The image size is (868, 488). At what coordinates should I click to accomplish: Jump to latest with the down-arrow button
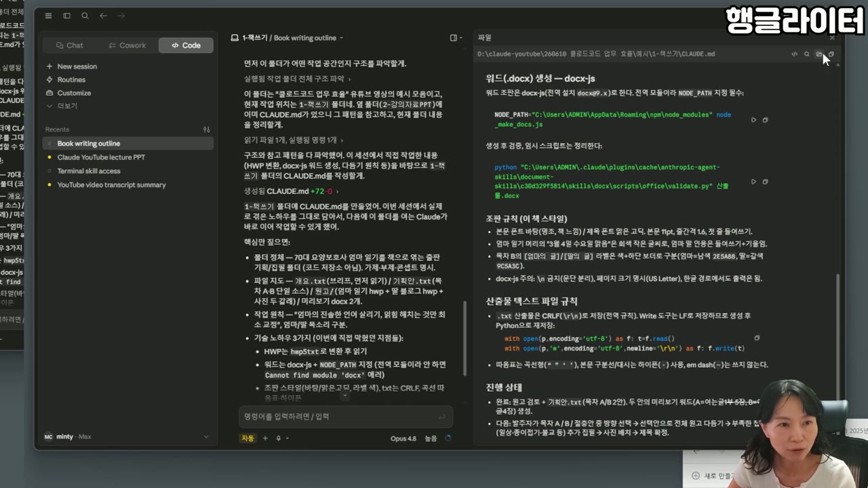click(345, 396)
